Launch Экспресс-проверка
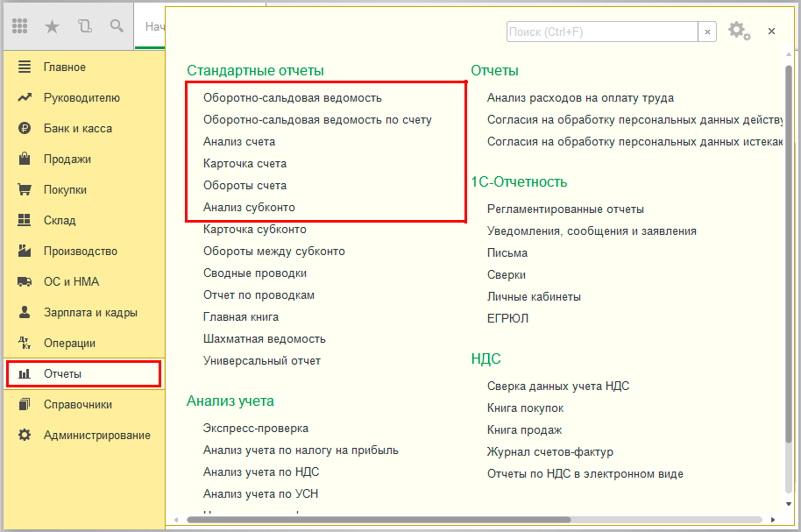Image resolution: width=801 pixels, height=532 pixels. [255, 429]
